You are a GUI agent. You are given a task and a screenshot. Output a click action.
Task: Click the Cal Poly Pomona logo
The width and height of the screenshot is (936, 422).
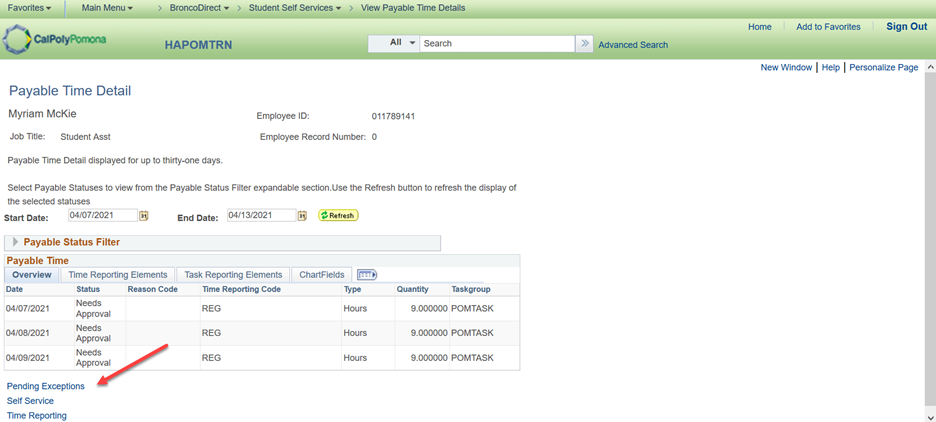[x=55, y=41]
